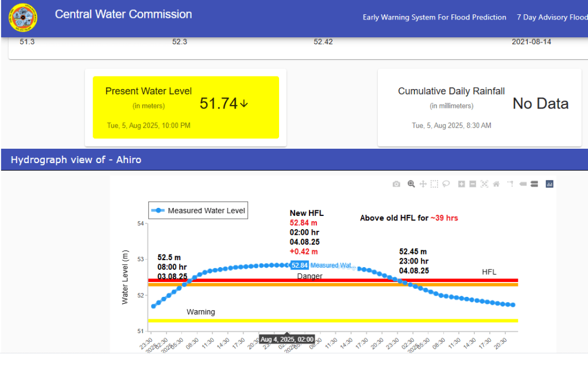Screen dimensions: 588x371
Task: Enable show closest data on hover
Action: pos(523,184)
